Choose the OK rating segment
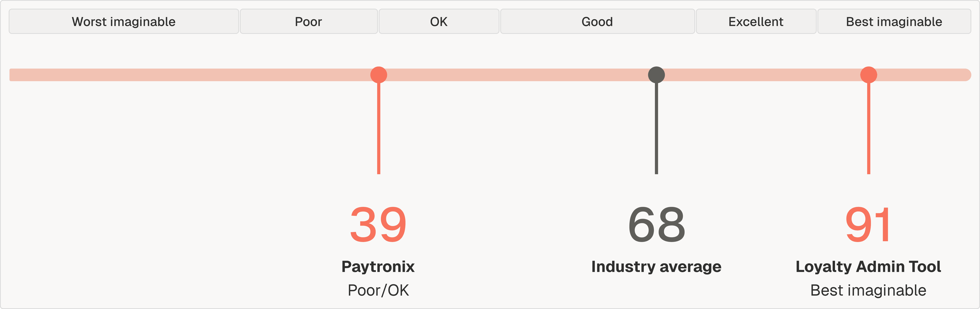 439,22
